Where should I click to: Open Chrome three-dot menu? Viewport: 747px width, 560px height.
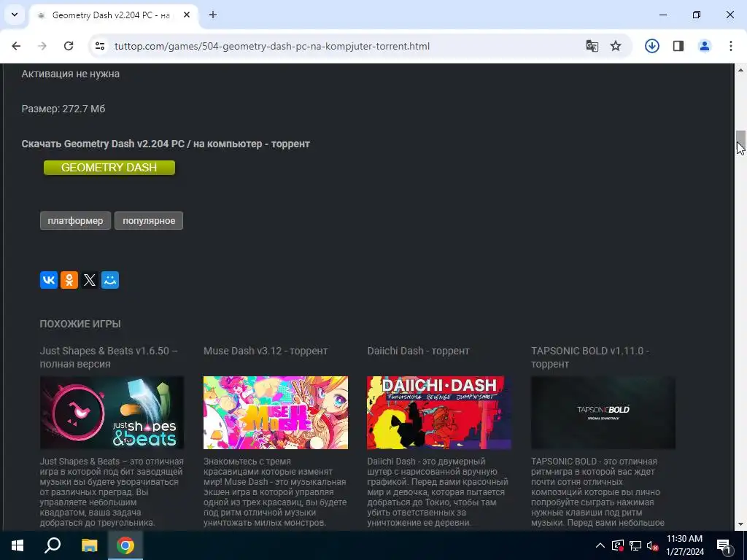731,46
